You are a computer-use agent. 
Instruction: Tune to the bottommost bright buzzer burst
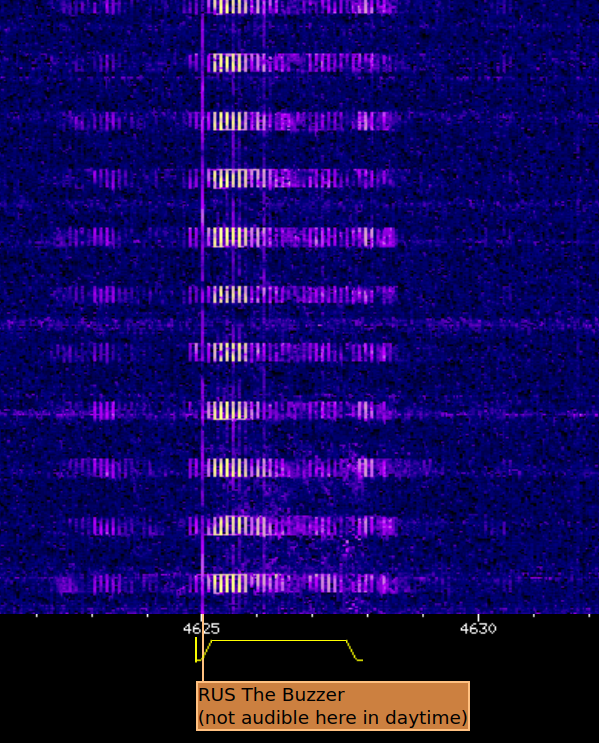point(294,584)
